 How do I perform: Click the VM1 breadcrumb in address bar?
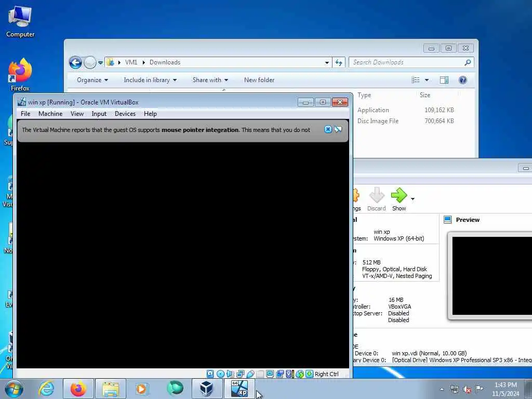(x=131, y=62)
